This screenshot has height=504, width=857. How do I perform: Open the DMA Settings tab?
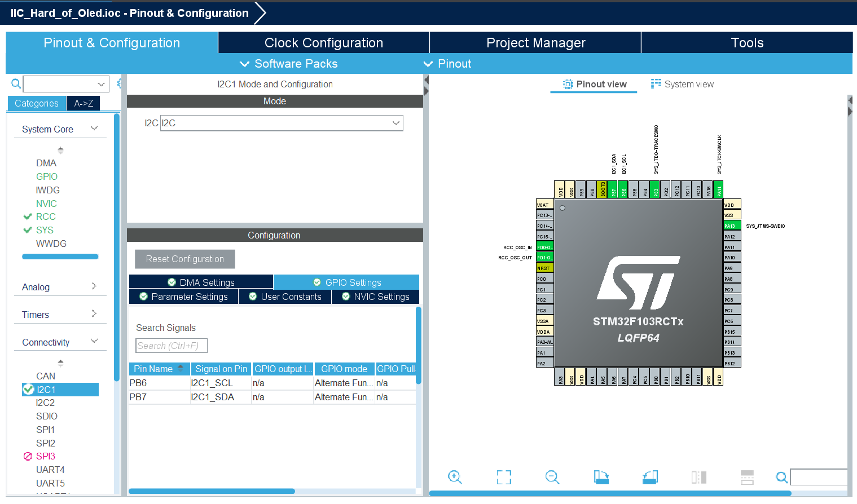201,282
